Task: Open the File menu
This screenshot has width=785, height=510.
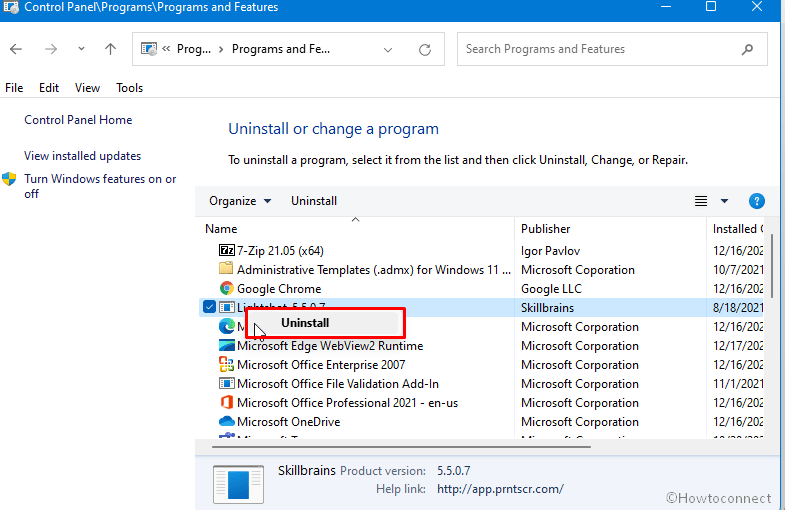Action: point(14,88)
